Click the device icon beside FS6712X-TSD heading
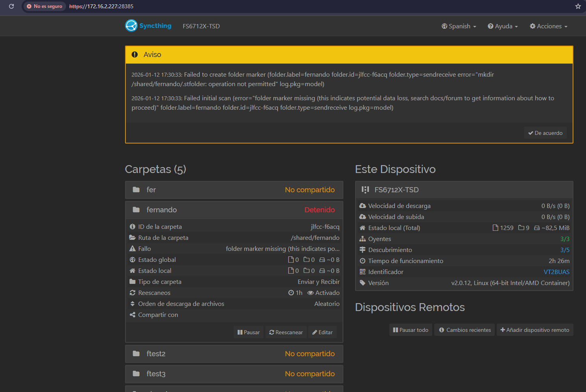 click(x=365, y=190)
